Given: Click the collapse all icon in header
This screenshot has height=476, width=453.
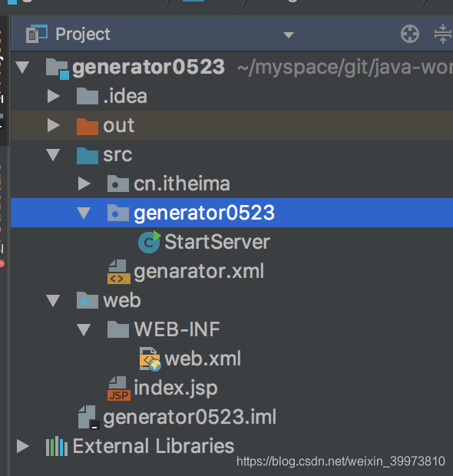Looking at the screenshot, I should [443, 34].
